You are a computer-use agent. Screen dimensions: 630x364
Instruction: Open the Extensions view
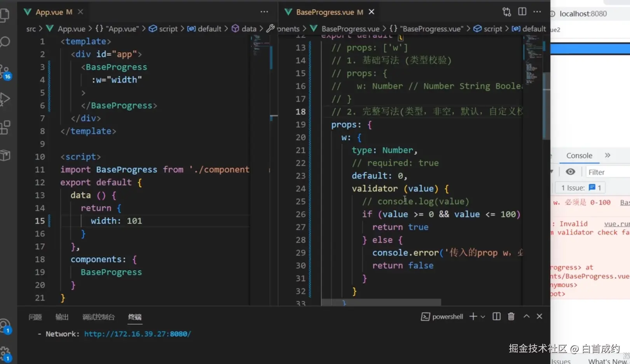[x=5, y=127]
